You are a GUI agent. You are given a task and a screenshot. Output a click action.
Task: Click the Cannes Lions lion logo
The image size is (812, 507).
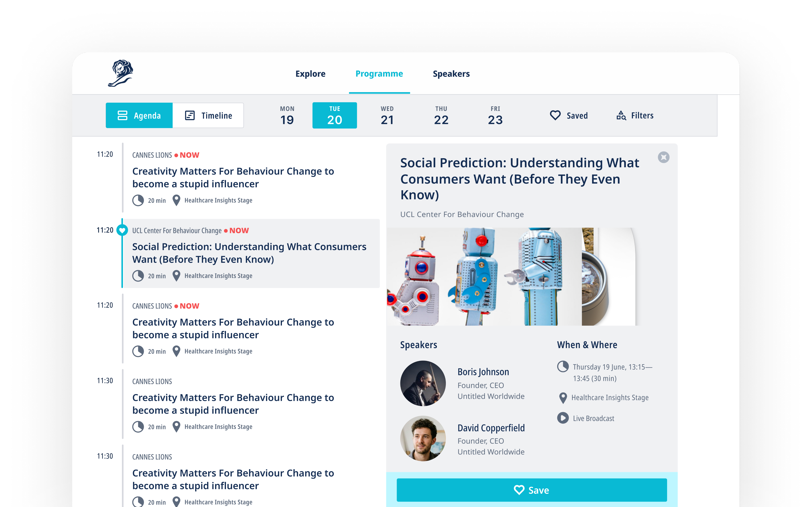click(120, 73)
